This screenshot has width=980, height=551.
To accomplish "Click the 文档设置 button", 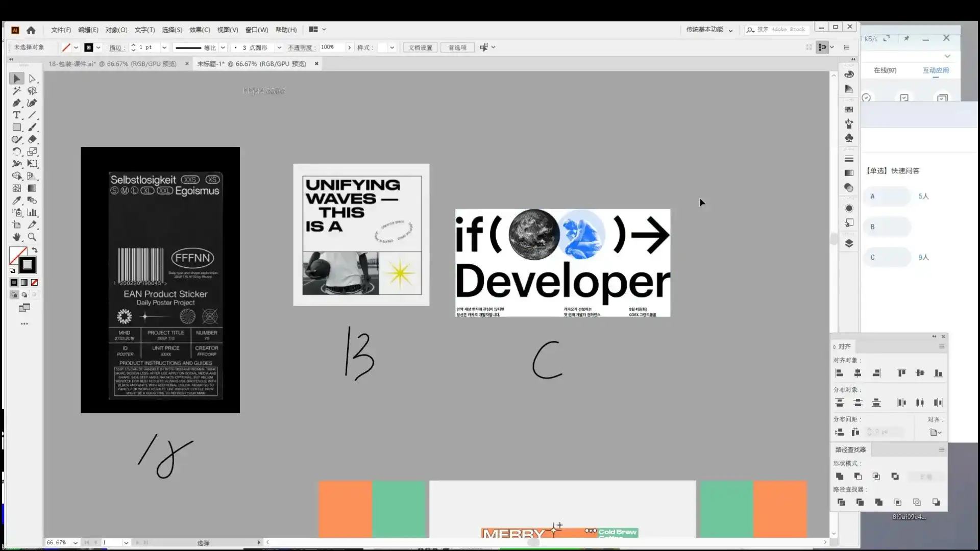I will (x=420, y=47).
